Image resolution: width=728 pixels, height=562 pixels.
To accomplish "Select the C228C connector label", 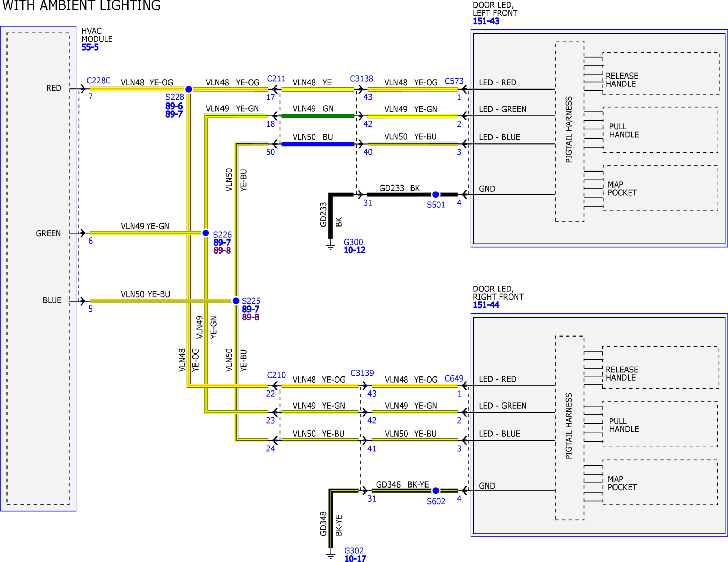I will coord(98,81).
